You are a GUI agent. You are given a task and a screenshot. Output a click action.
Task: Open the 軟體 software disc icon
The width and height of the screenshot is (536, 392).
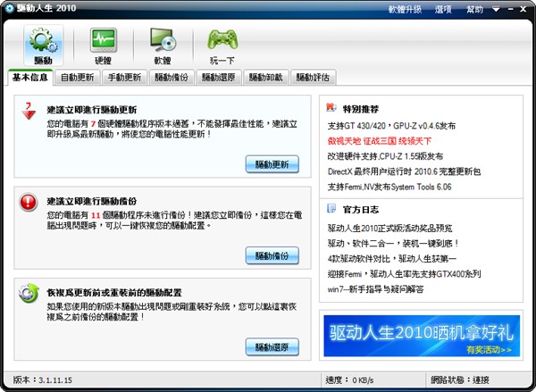click(163, 45)
